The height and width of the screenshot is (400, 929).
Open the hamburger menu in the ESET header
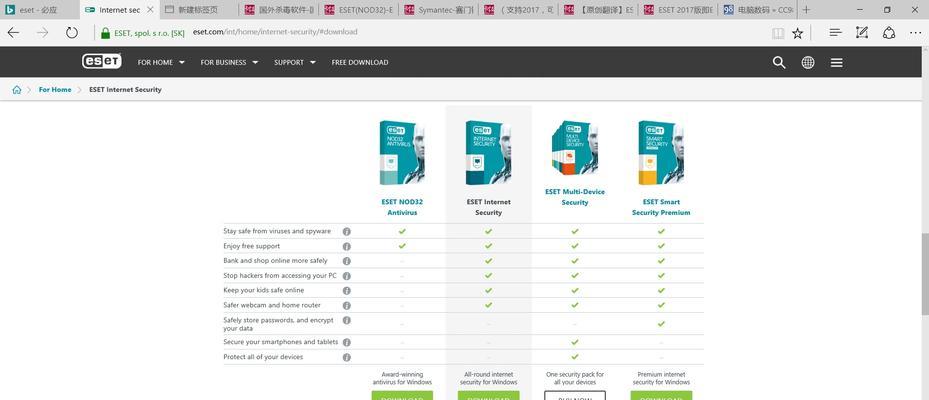point(837,62)
